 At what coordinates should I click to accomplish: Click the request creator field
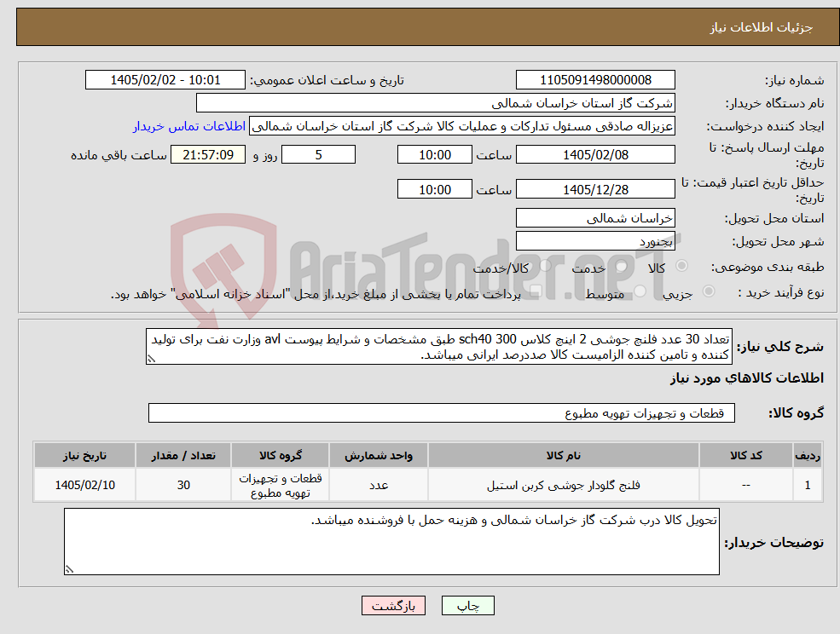(x=461, y=126)
